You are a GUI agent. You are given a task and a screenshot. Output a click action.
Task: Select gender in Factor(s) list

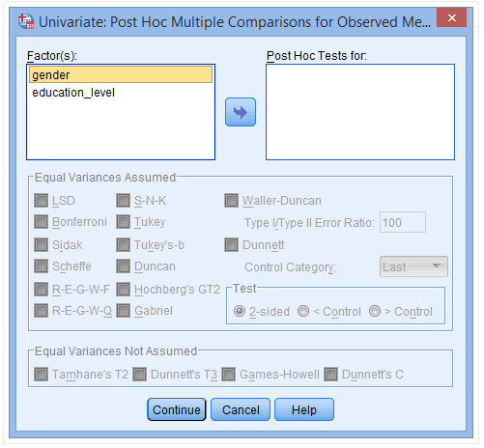point(121,74)
